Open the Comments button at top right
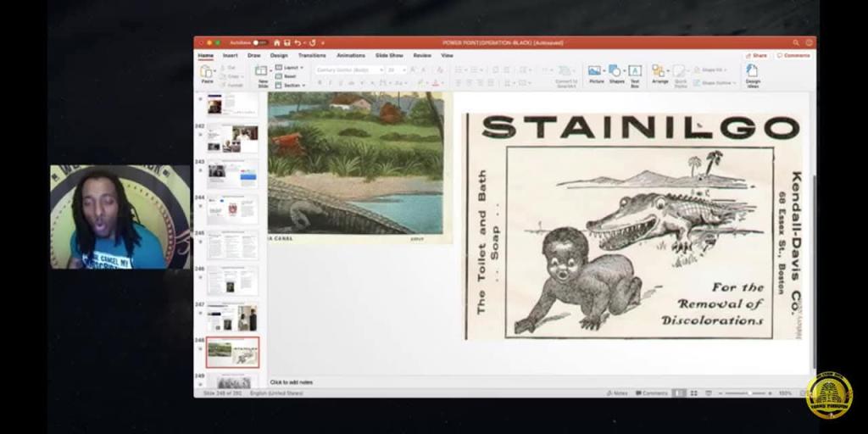Screen dimensions: 868x434 794,55
